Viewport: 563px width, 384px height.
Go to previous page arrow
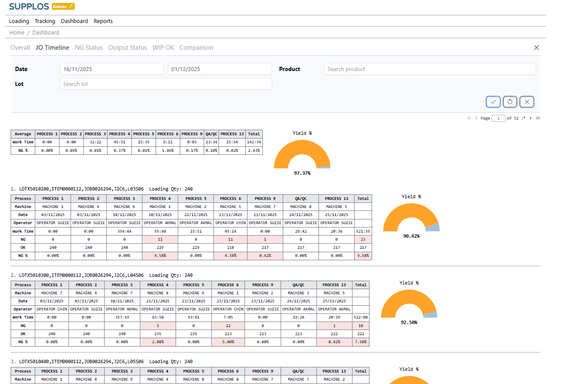point(476,118)
